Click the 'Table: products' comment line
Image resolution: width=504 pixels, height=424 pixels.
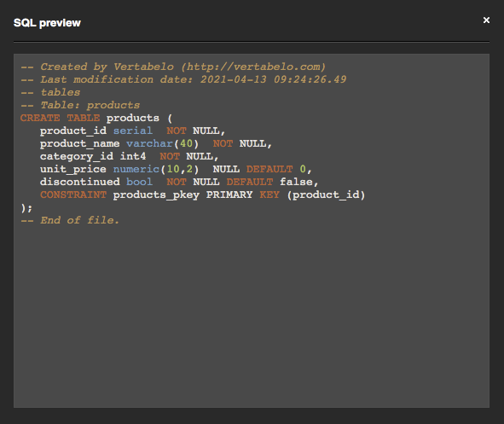80,105
